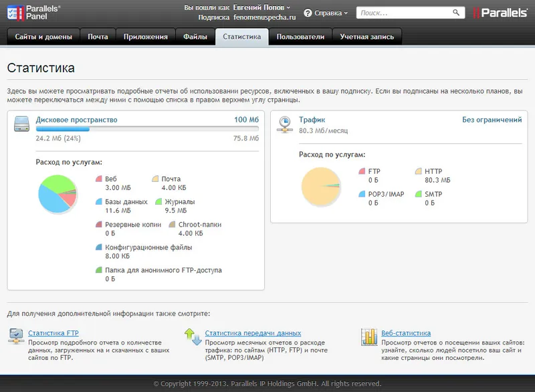The width and height of the screenshot is (535, 392).
Task: Click the Папка для анонимного FTP-доступа label
Action: pos(163,270)
